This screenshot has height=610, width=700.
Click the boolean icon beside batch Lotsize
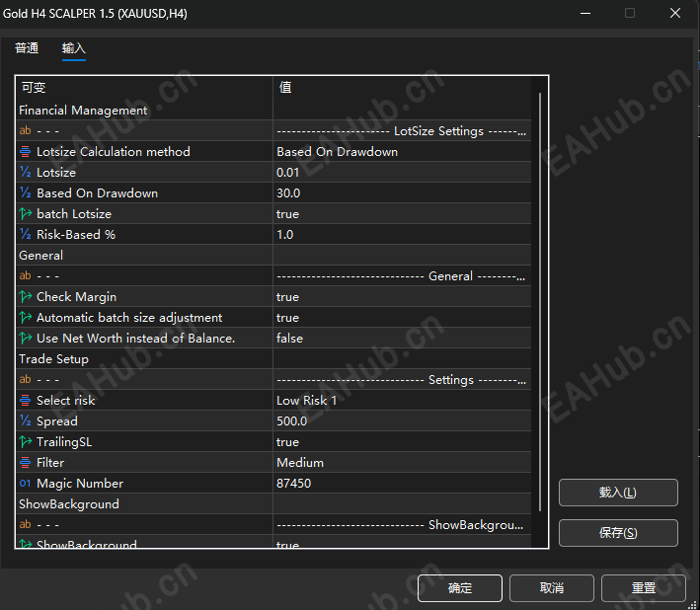(26, 214)
